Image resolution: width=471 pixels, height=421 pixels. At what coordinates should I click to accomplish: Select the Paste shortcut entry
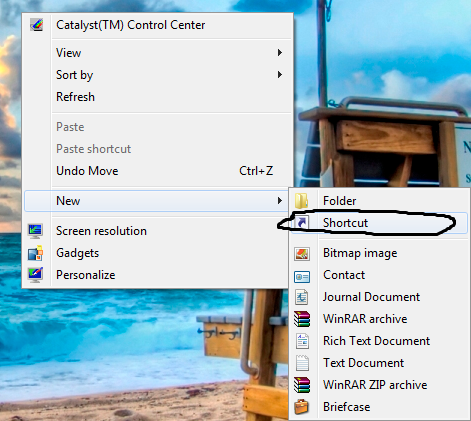[x=157, y=149]
